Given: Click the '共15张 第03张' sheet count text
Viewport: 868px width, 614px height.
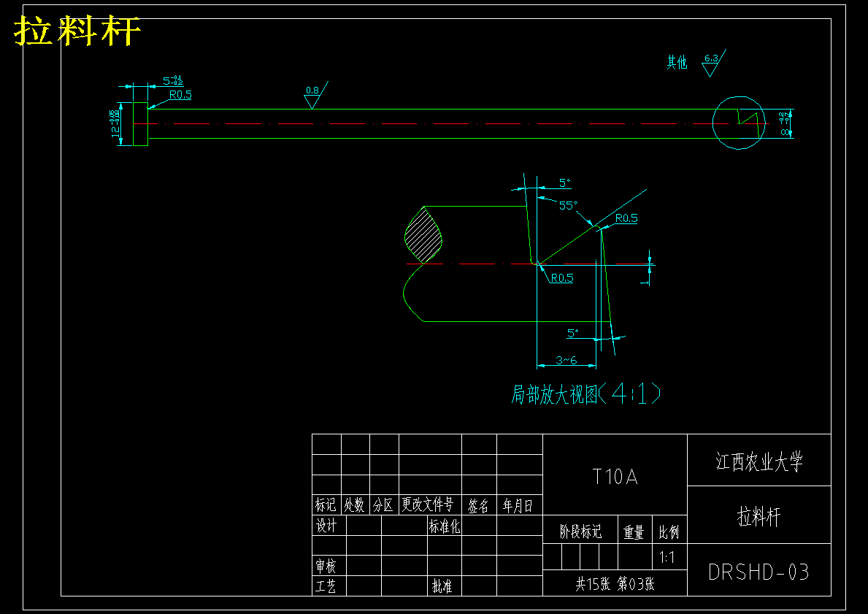Looking at the screenshot, I should (x=615, y=583).
